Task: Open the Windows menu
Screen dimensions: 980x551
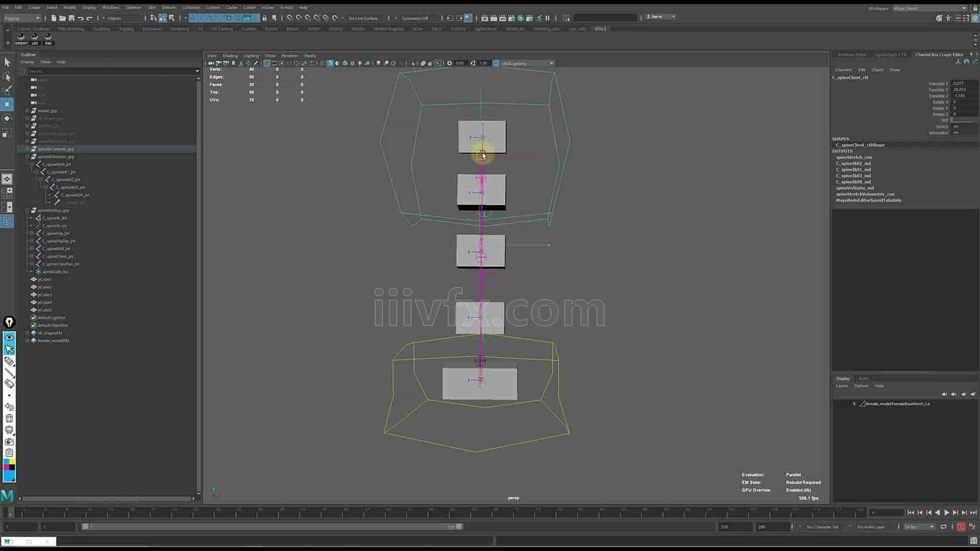Action: click(x=111, y=8)
